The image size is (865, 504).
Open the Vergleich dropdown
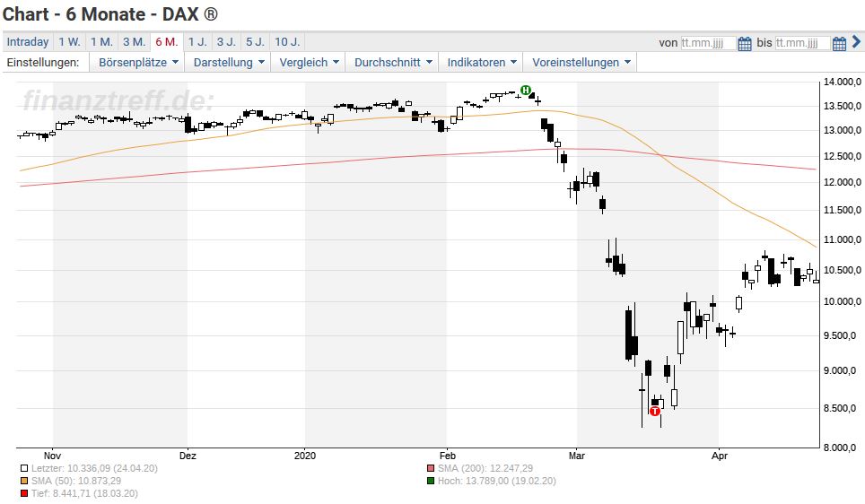coord(309,62)
